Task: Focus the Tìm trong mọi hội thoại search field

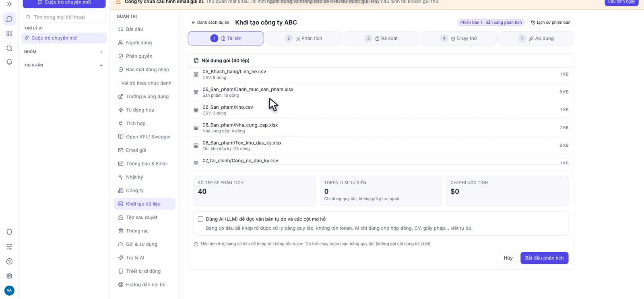Action: tap(64, 17)
